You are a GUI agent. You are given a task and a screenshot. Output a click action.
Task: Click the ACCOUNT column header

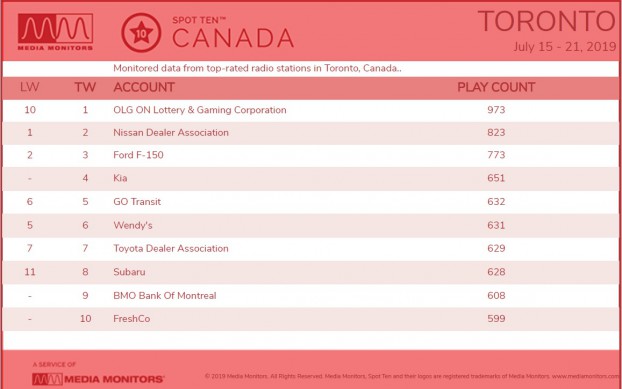click(x=144, y=87)
